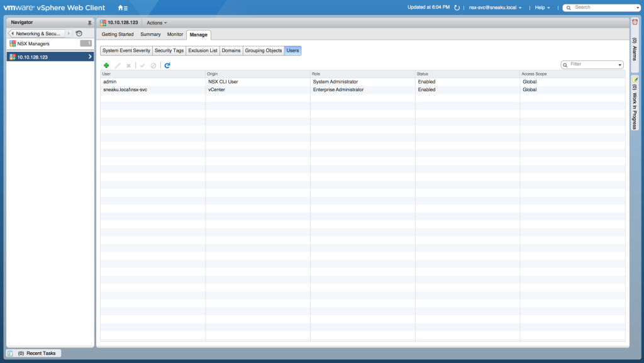Click the Enable user checkmark icon
The width and height of the screenshot is (644, 363).
coord(142,65)
